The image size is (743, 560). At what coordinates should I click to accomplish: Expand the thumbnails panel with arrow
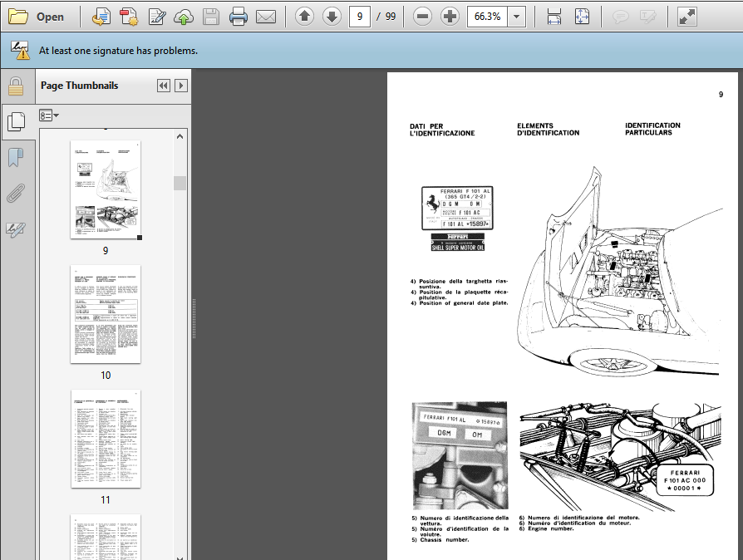181,86
